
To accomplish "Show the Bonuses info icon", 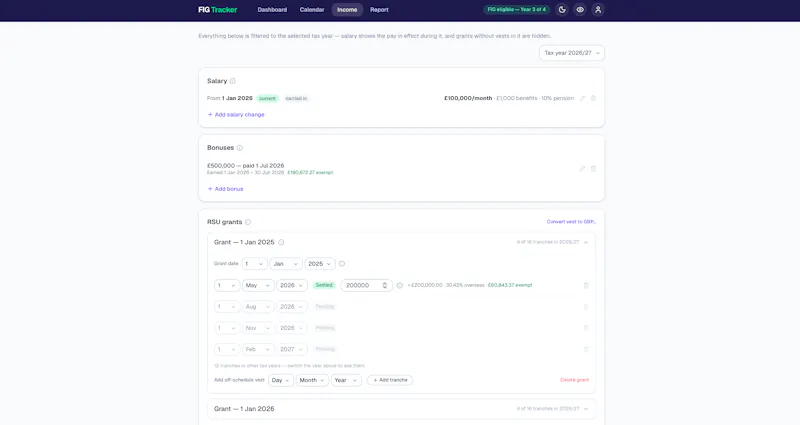I will coord(240,148).
